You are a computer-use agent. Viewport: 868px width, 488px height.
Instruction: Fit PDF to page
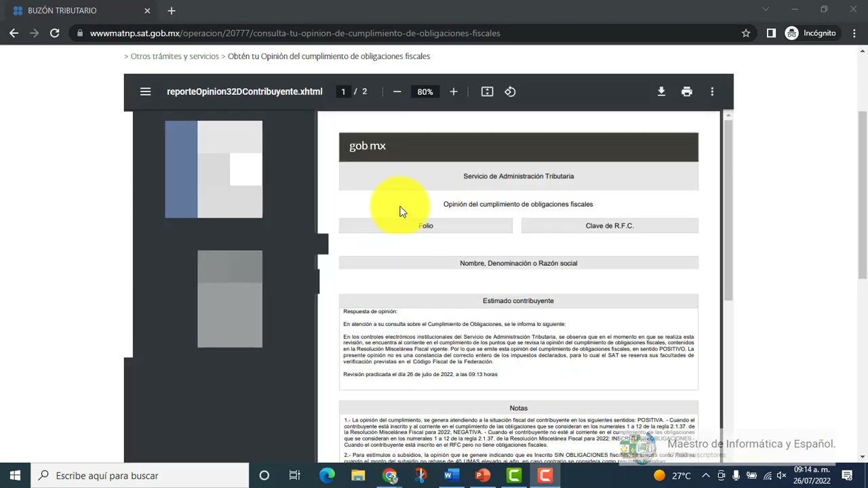tap(487, 91)
